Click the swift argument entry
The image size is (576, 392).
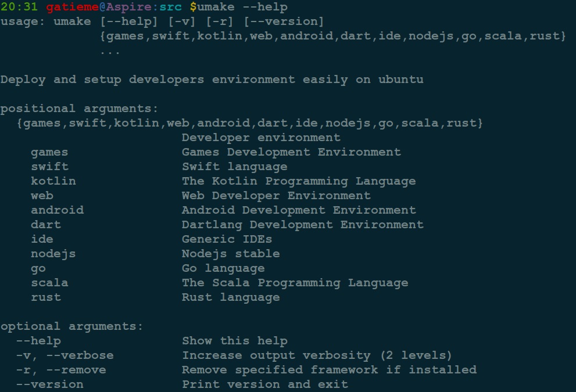pos(49,167)
